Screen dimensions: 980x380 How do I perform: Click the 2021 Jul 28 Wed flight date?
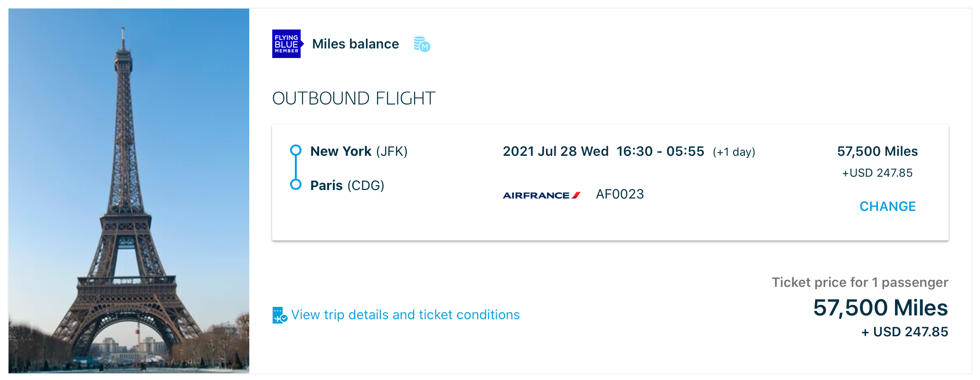point(556,151)
